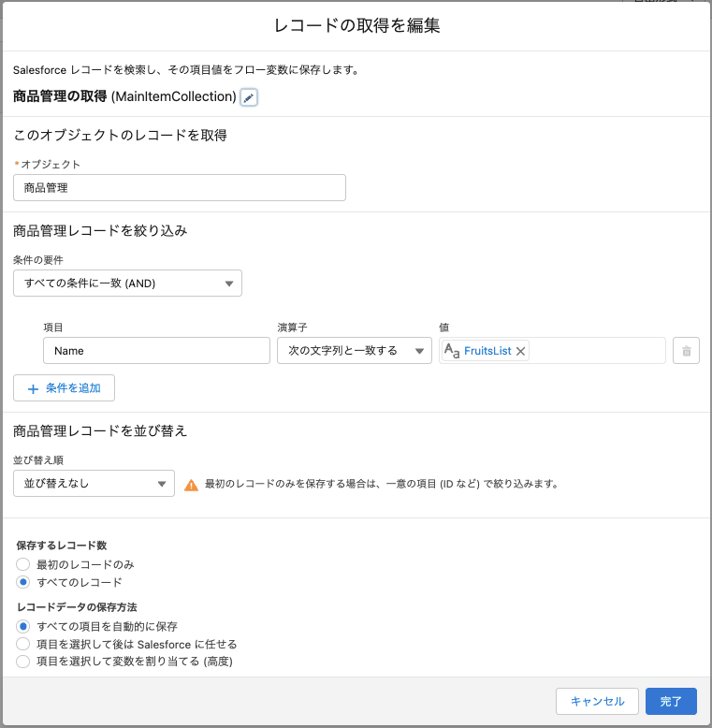Click the FruitsList value pill
This screenshot has width=712, height=728.
click(x=487, y=351)
